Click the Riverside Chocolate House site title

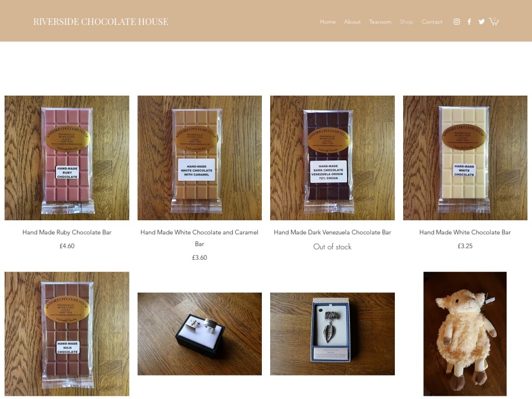101,21
